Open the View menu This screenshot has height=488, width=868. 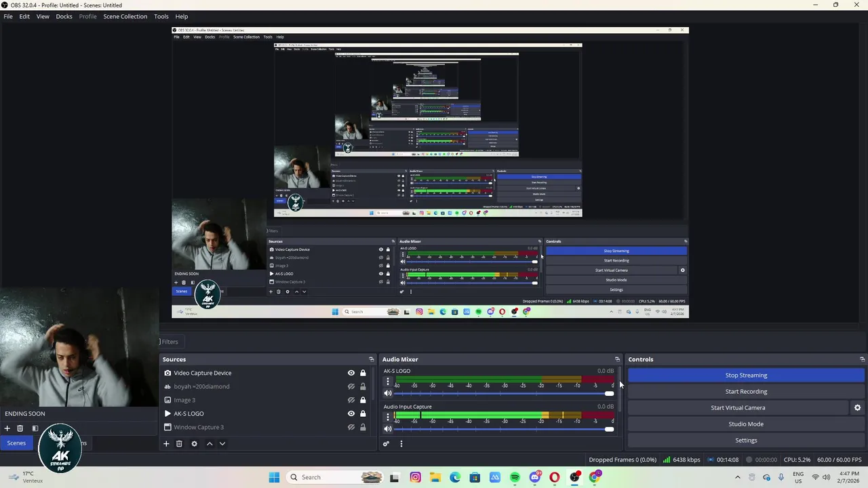coord(43,16)
